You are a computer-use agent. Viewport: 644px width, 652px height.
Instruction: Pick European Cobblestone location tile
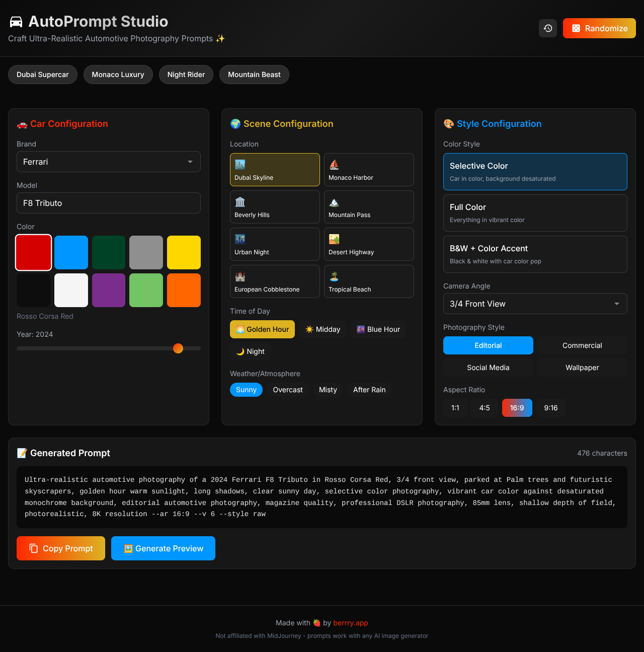point(274,281)
